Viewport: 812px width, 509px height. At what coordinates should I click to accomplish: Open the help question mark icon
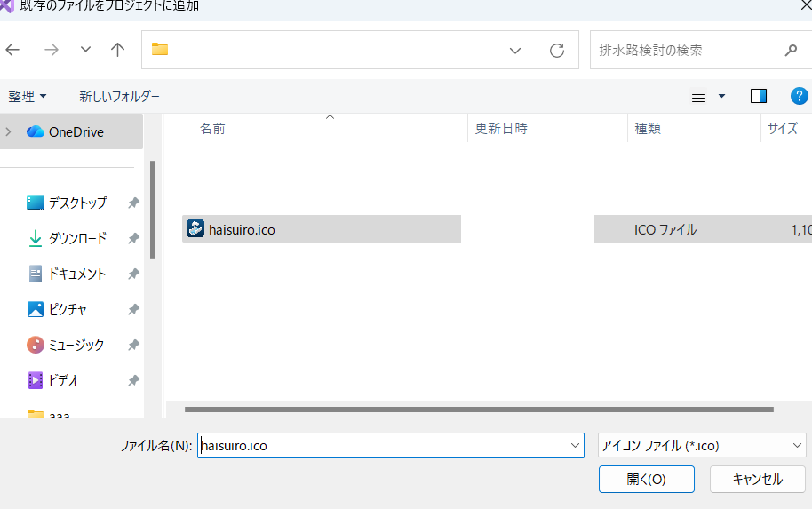[799, 96]
